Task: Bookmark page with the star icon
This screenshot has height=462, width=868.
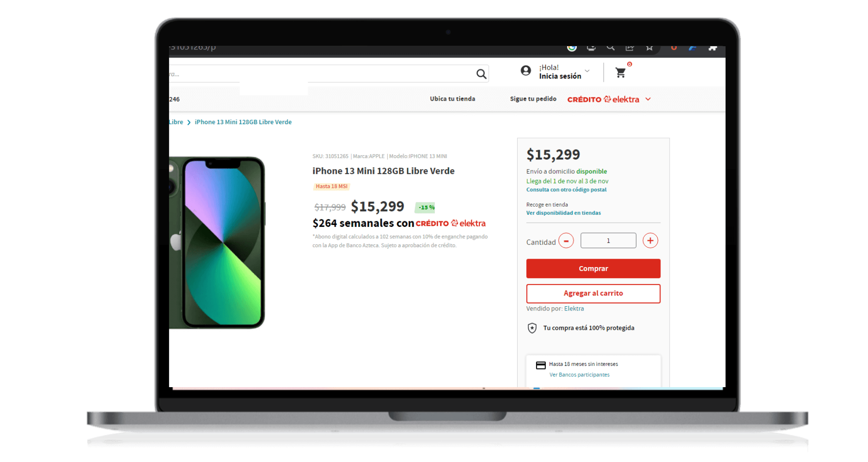Action: [649, 48]
